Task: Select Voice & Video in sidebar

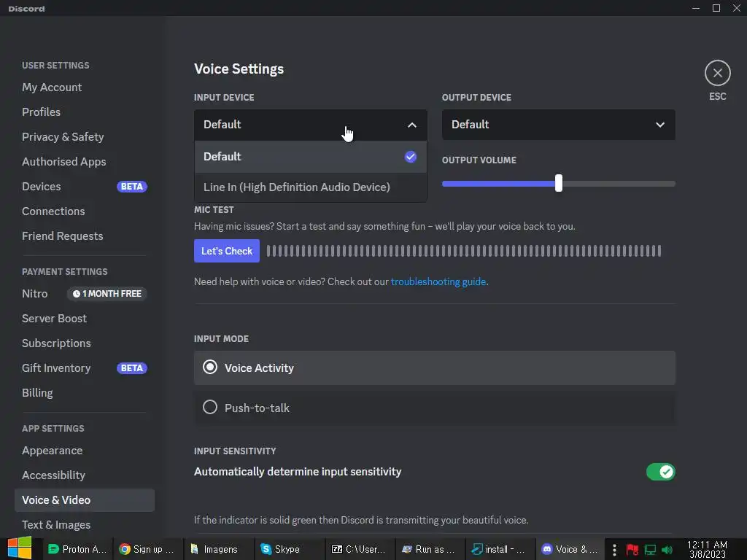Action: (85, 500)
